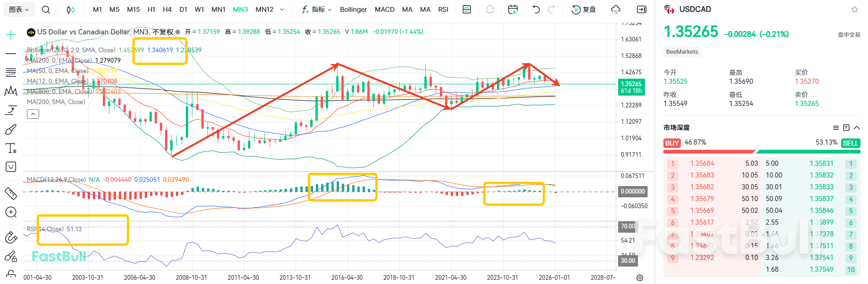Open chart settings gear at bottom right
Image resolution: width=868 pixels, height=284 pixels.
640,278
